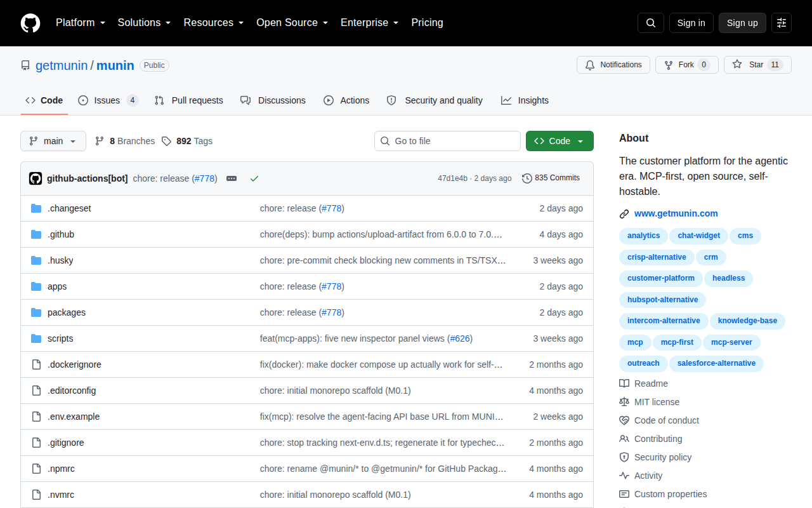
Task: Open the munin repository name link
Action: coord(115,65)
